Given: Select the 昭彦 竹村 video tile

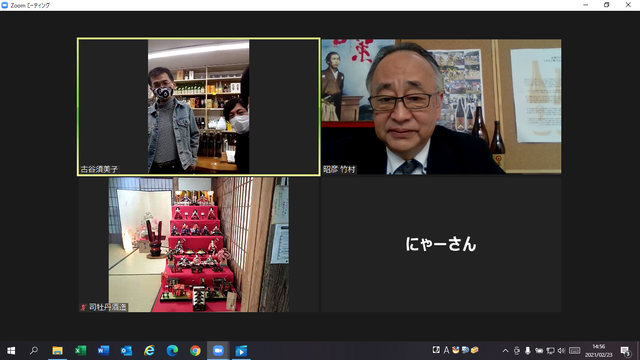Looking at the screenshot, I should (441, 107).
